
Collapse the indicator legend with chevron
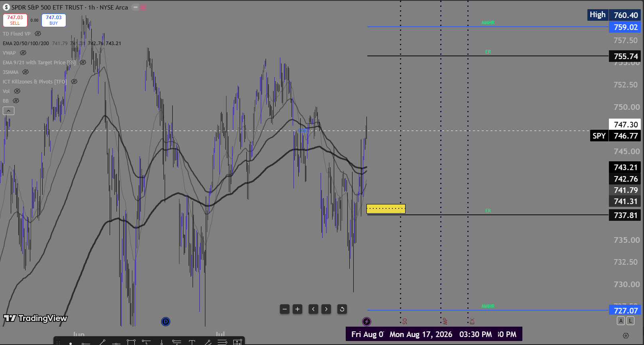[8, 111]
